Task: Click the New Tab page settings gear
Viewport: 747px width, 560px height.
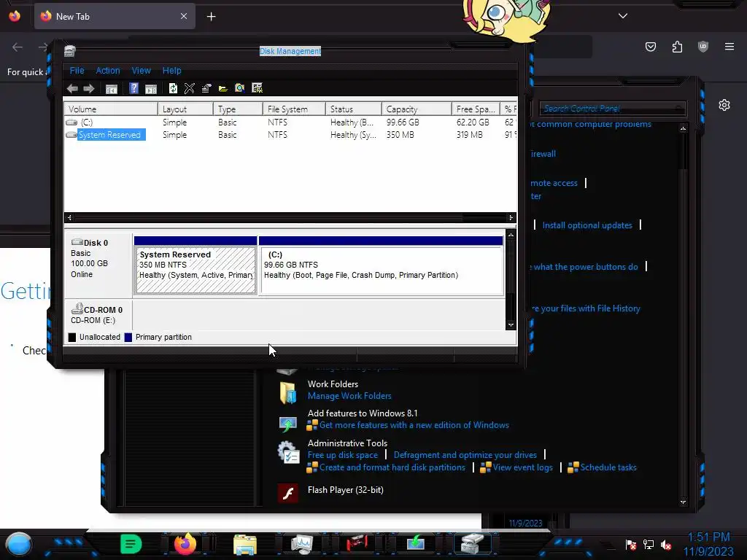Action: [x=724, y=105]
